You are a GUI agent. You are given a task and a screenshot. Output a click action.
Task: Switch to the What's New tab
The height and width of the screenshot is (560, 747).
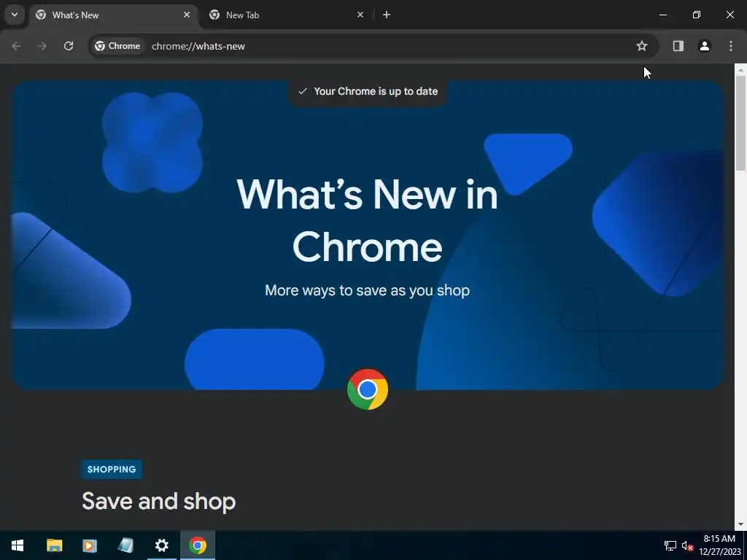click(x=115, y=15)
